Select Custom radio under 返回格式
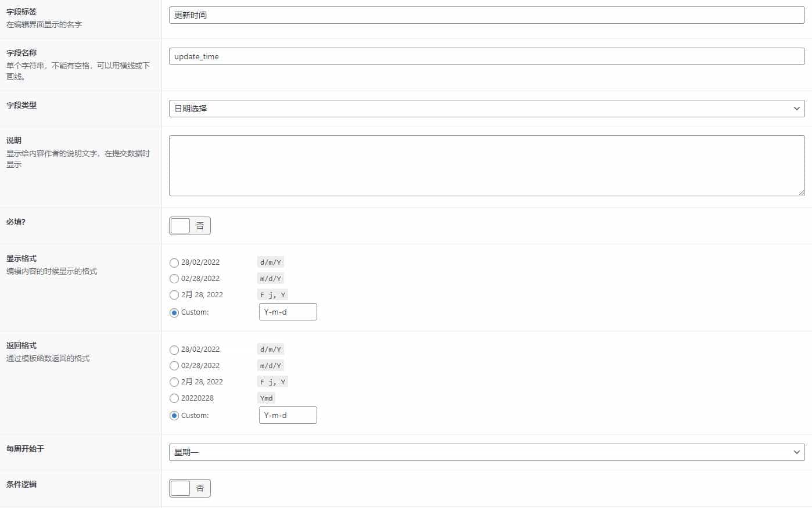 (174, 416)
